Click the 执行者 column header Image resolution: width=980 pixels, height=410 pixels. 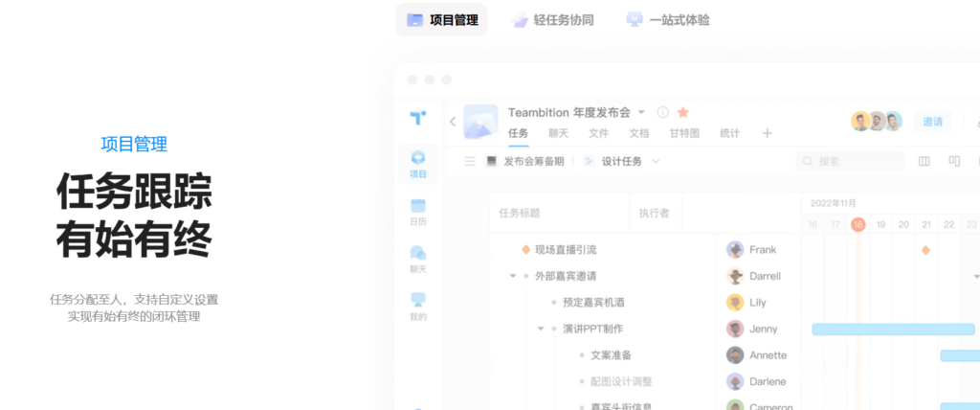(x=654, y=213)
